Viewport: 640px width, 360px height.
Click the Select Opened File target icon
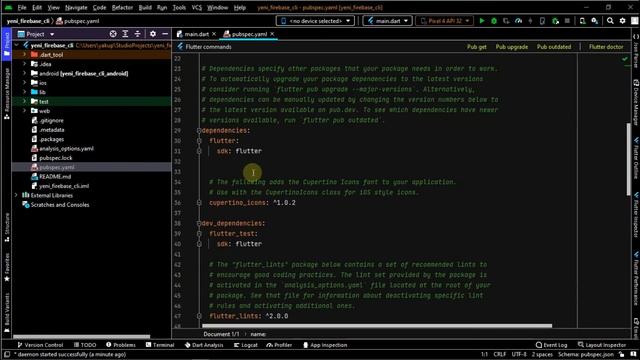click(113, 34)
